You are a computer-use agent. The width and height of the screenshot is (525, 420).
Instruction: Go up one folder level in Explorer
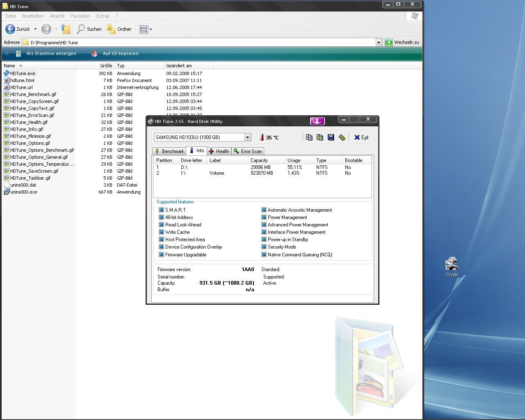(66, 29)
